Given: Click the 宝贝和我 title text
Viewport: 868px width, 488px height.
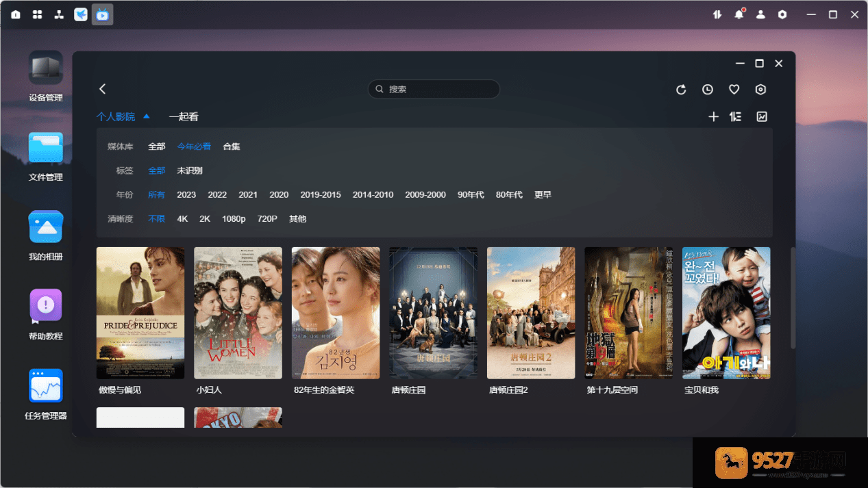Looking at the screenshot, I should click(702, 390).
